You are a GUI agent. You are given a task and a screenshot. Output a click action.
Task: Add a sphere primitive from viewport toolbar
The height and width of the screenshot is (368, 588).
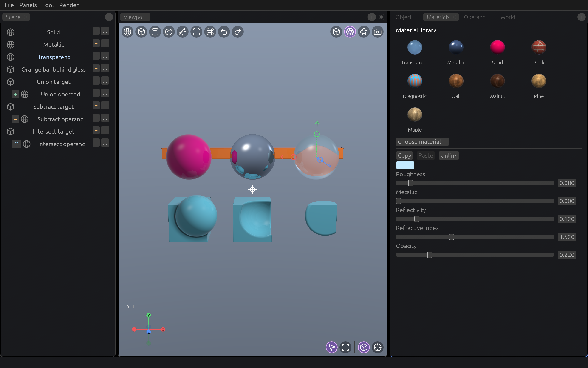(x=127, y=32)
